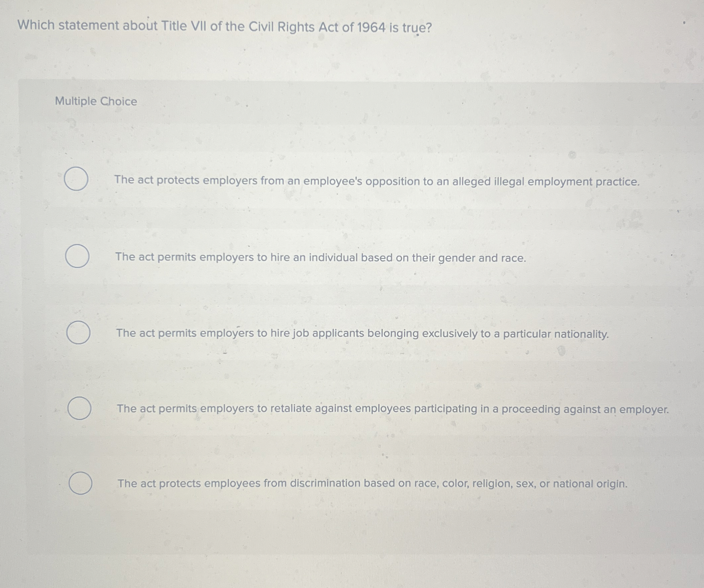Select radio button for employee's opposition answer
704x588 pixels.
pyautogui.click(x=76, y=179)
